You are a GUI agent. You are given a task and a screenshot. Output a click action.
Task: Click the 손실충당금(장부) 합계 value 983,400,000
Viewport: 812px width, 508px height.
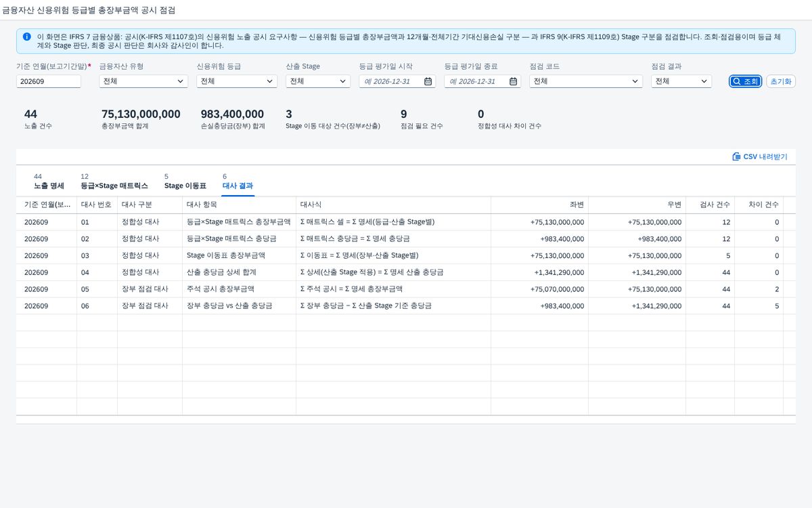point(232,114)
